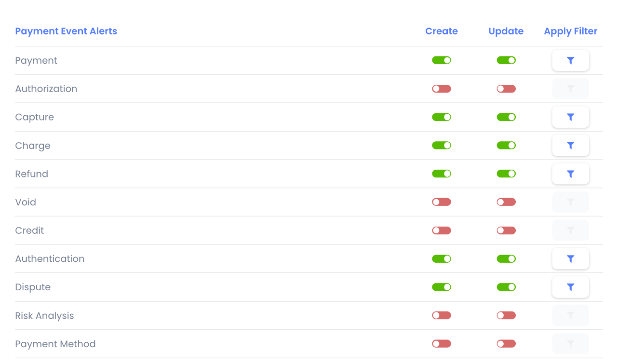This screenshot has width=617, height=364.
Task: Click the Risk Analysis row label
Action: pos(44,316)
